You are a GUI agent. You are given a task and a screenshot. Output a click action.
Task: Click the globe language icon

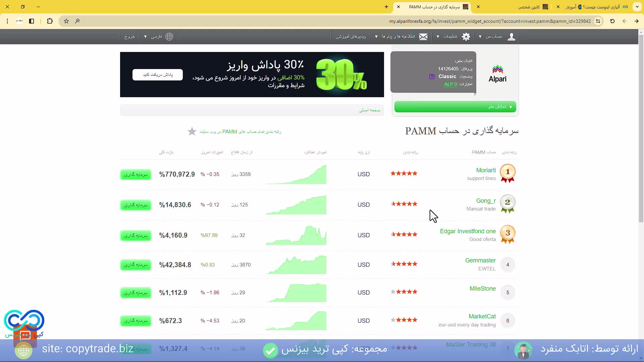169,37
